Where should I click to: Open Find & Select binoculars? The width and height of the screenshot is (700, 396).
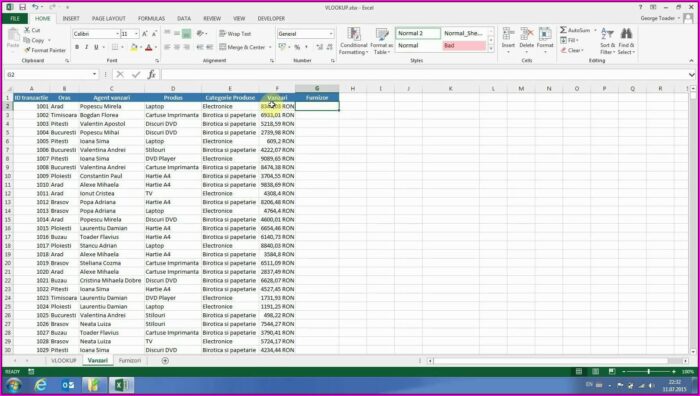[x=626, y=41]
